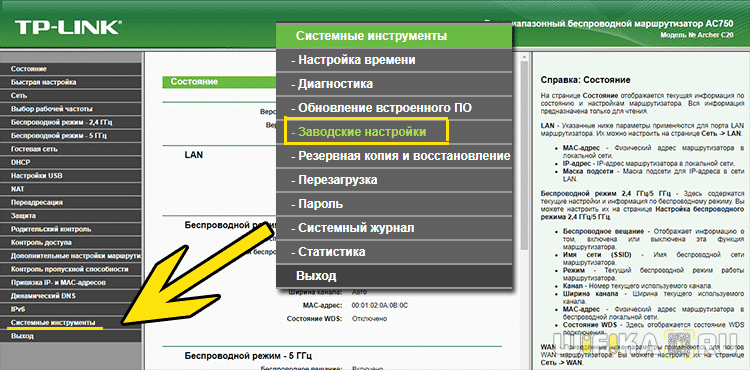Click the Состояние green section header
Image resolution: width=750 pixels, height=370 pixels.
[x=220, y=82]
